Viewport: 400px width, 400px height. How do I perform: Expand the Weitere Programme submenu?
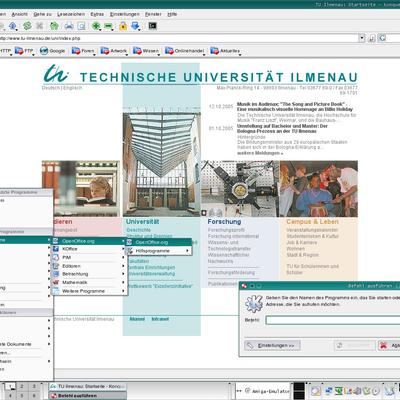(x=89, y=291)
